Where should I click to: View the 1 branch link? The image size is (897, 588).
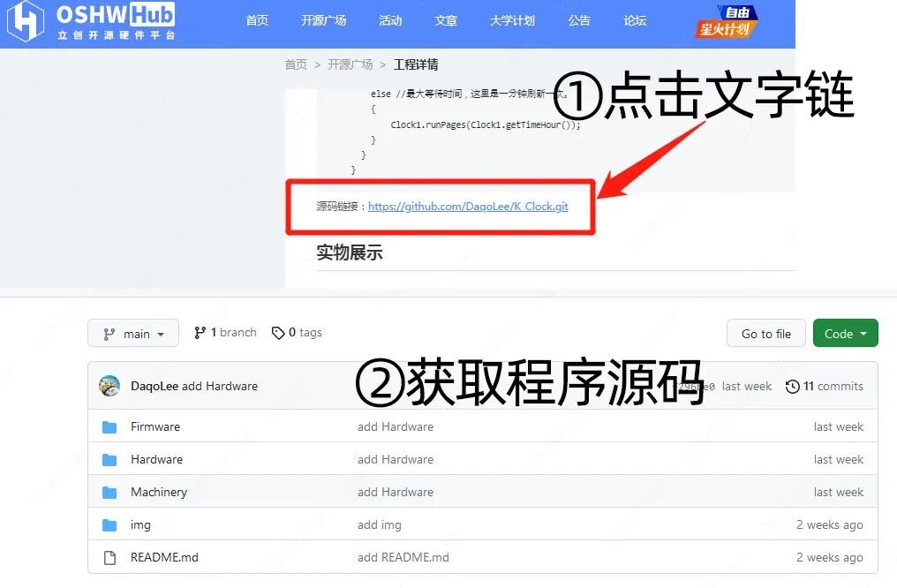(226, 333)
